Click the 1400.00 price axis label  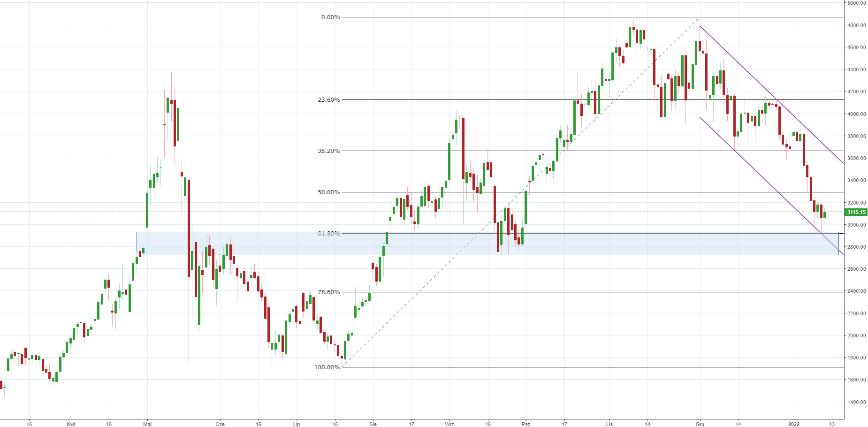[857, 402]
